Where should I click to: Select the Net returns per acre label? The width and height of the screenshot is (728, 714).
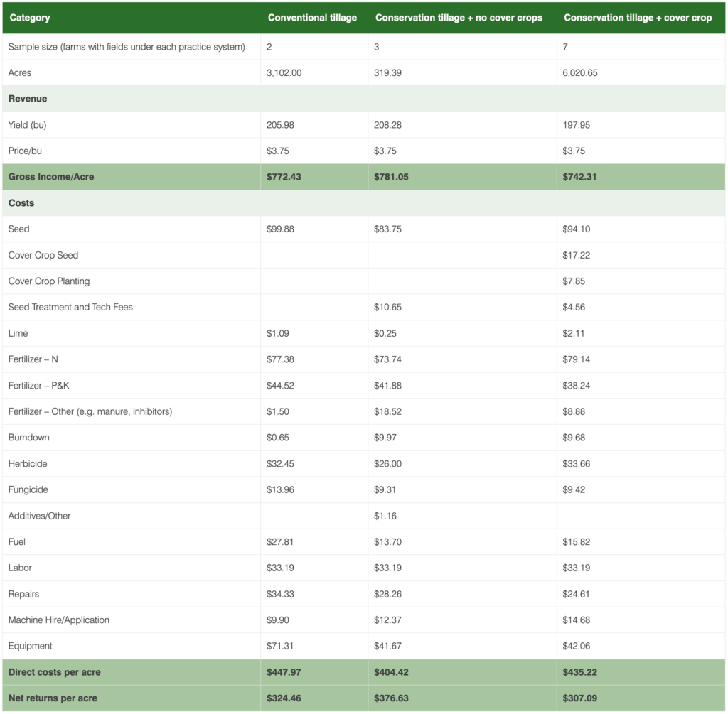[x=53, y=698]
